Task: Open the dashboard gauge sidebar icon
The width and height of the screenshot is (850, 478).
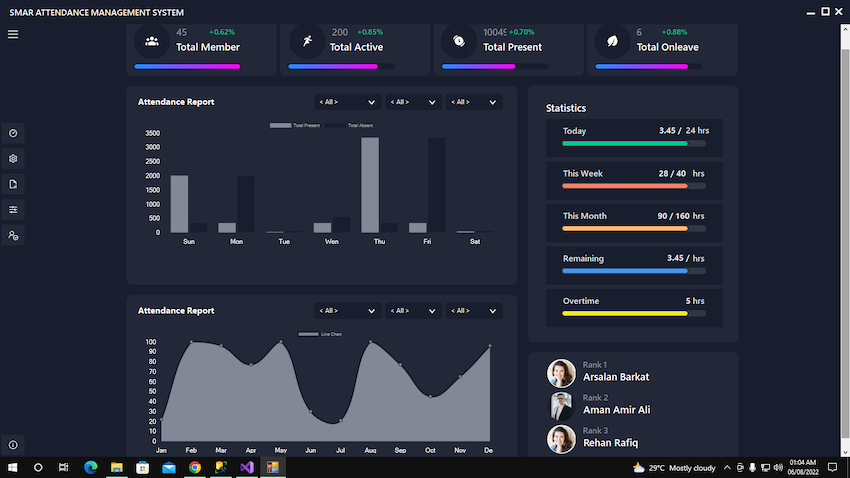Action: (x=13, y=133)
